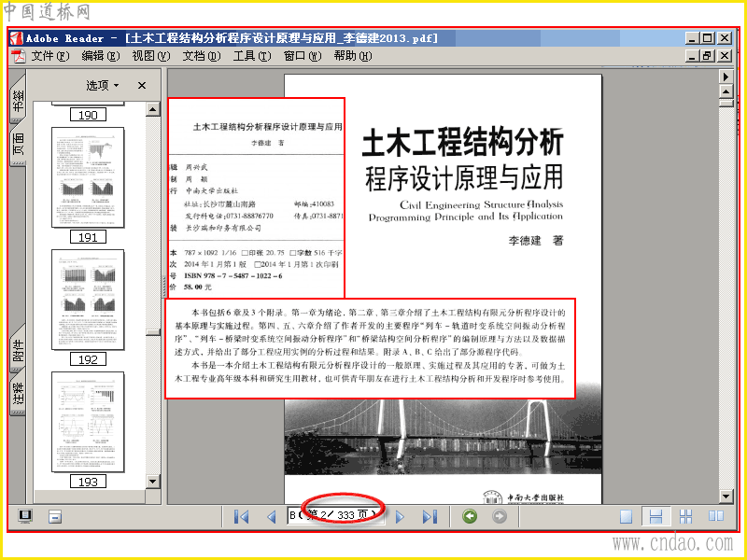The image size is (747, 560).
Task: Click the minus icon in status bar
Action: pos(55,517)
